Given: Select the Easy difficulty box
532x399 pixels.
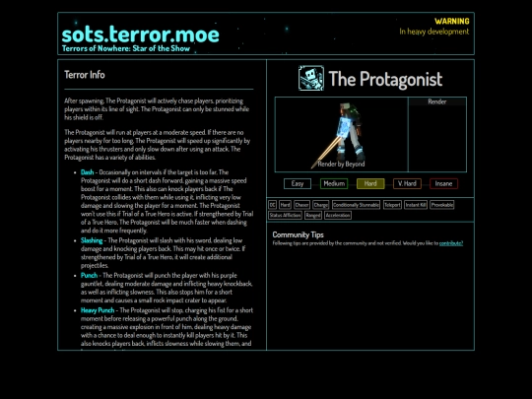Looking at the screenshot, I should 298,184.
